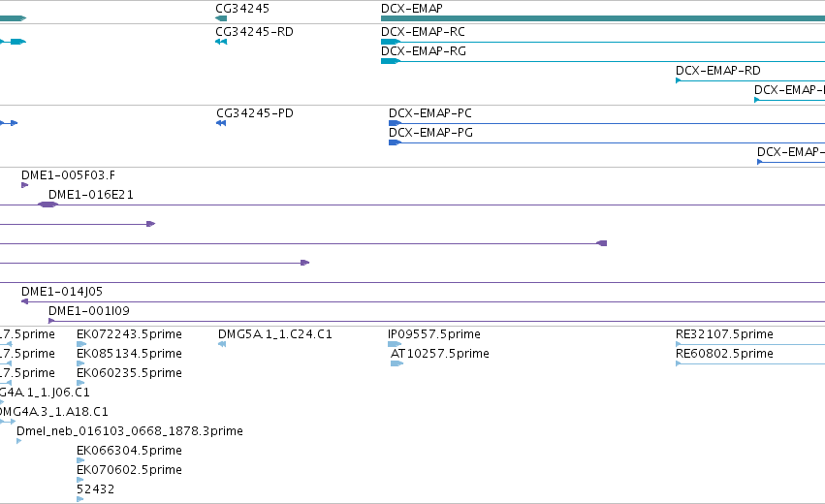Select the DMG5A.1_1.C24.C1 label

[275, 334]
